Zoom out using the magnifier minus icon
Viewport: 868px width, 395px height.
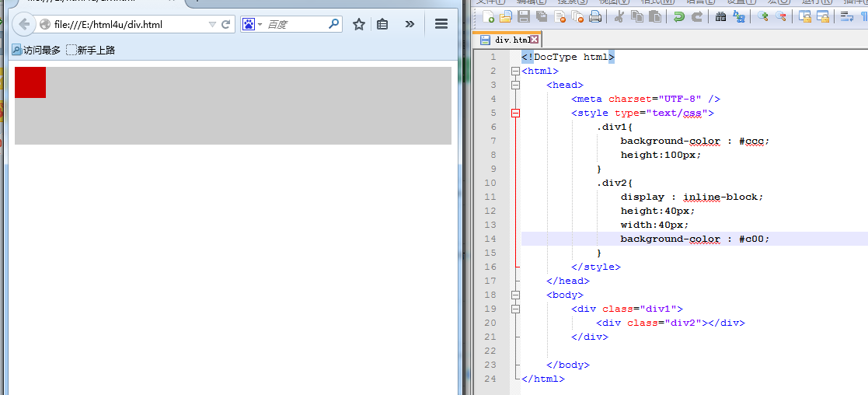pyautogui.click(x=780, y=16)
